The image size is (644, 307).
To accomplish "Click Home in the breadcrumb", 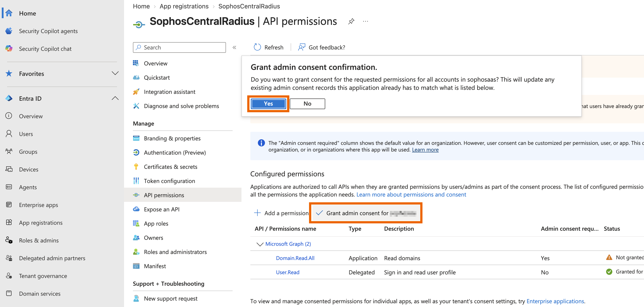I will 141,6.
